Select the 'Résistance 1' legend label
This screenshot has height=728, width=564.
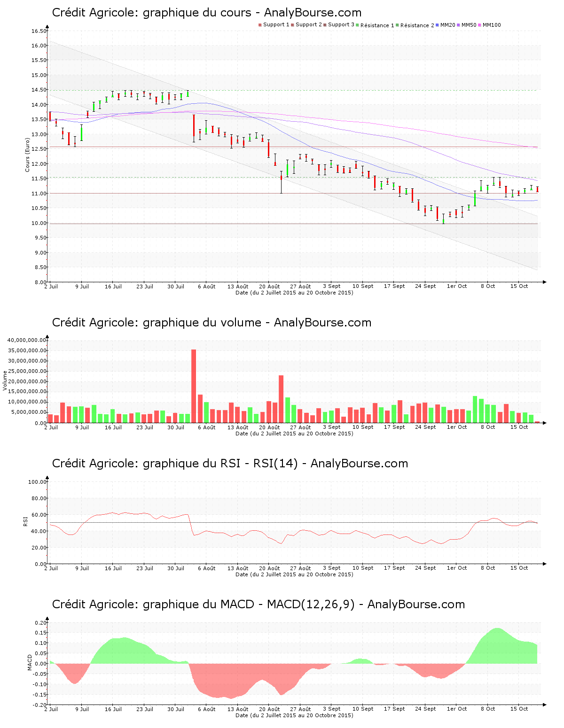377,25
